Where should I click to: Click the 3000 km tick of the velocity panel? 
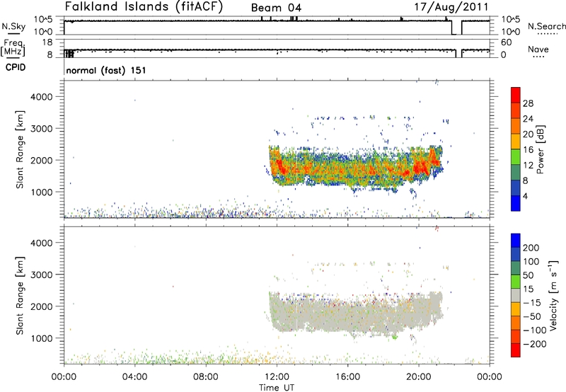coord(42,275)
